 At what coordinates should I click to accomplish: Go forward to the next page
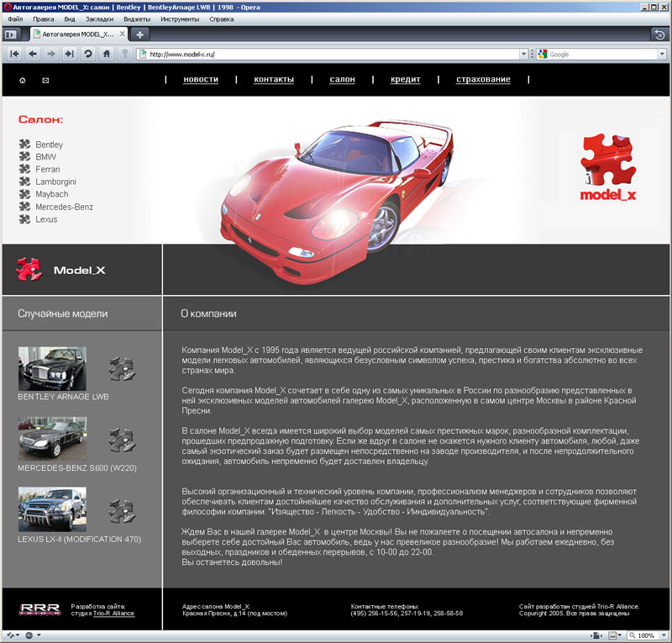tap(51, 54)
